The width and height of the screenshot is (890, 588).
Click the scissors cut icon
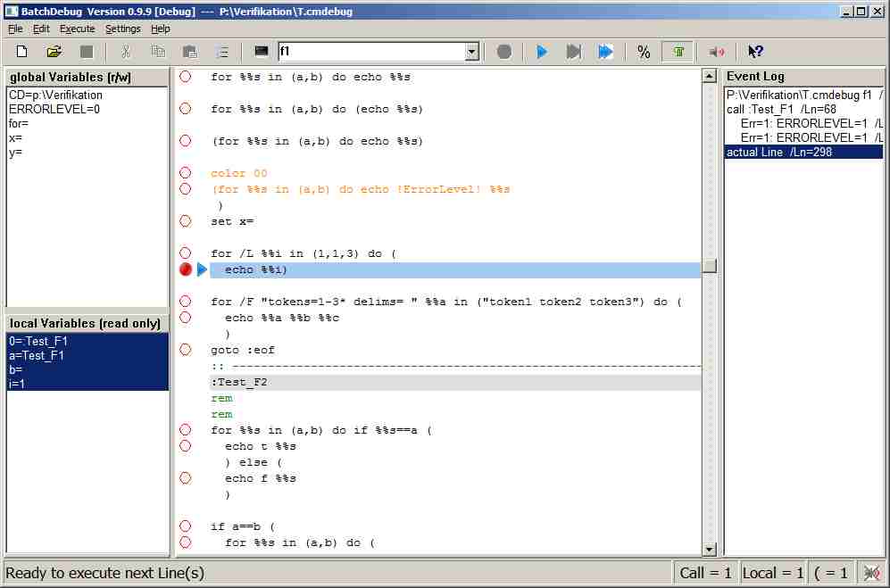pos(126,52)
